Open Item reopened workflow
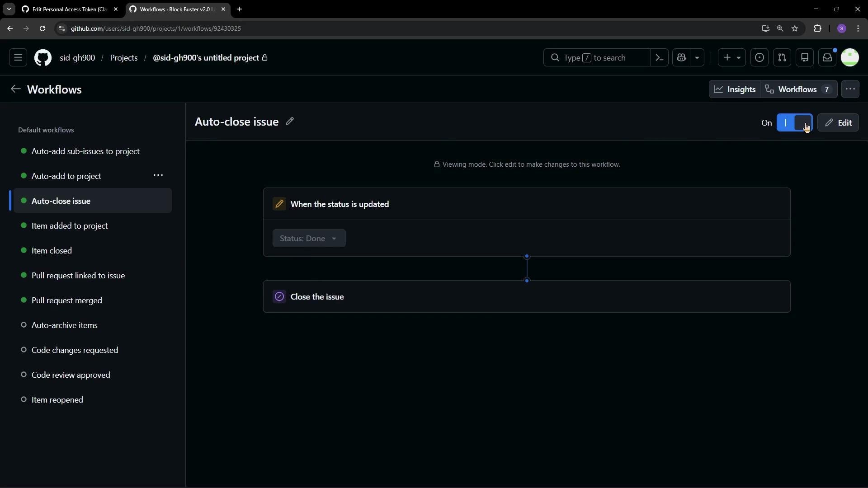868x488 pixels. click(x=93, y=400)
